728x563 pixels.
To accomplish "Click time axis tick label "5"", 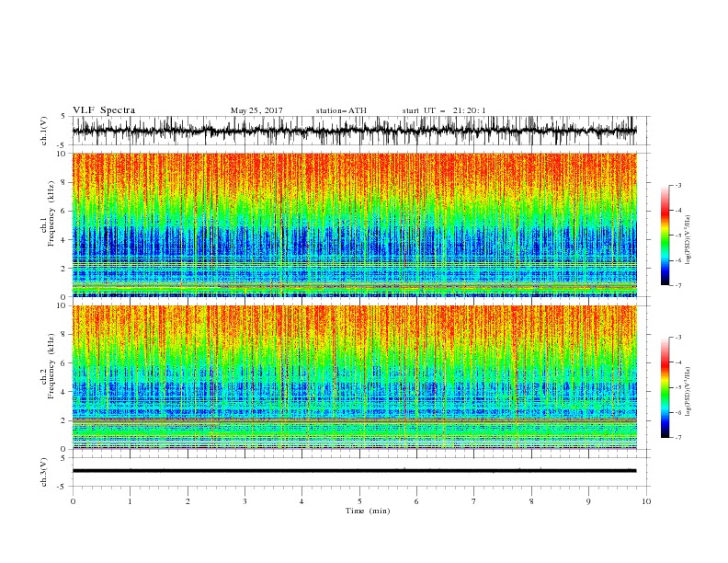I will (359, 501).
